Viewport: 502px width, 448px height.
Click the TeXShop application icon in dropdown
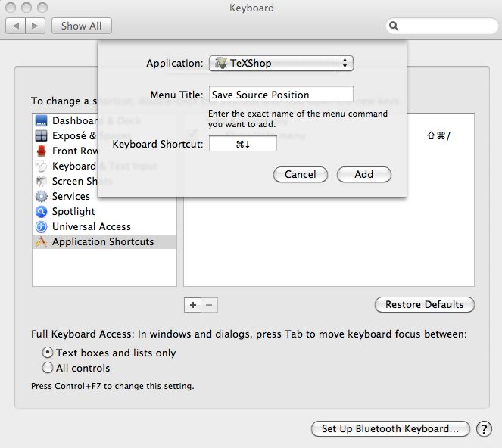221,63
